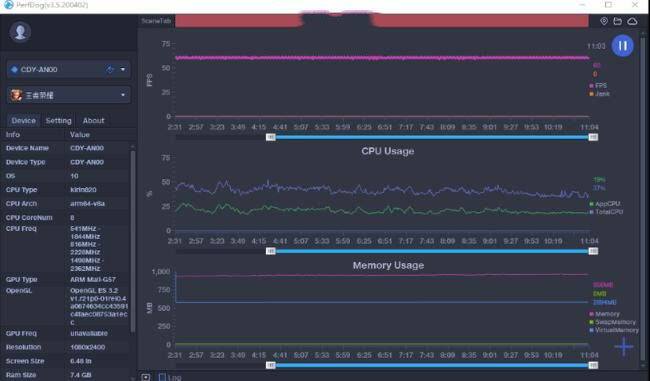This screenshot has height=381, width=650.
Task: Open the CDY-AN00 device dropdown arrow
Action: point(123,69)
